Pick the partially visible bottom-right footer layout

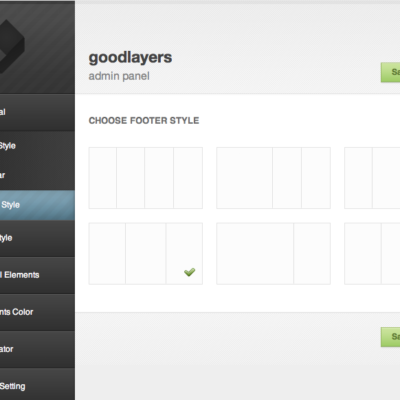372,254
